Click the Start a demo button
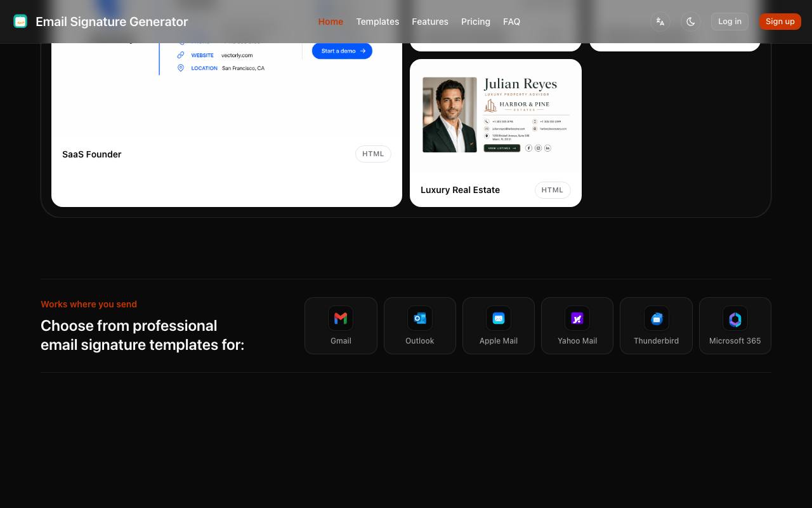 point(342,51)
